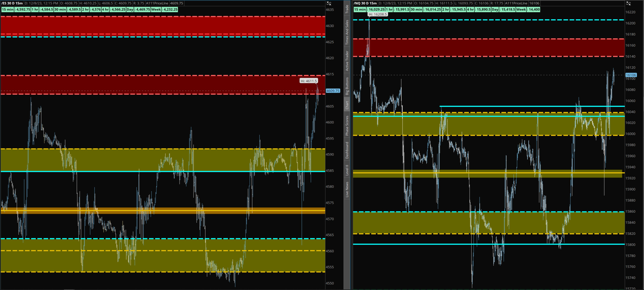Select the Chart tab in the sidebar
The image size is (644, 290).
click(347, 103)
